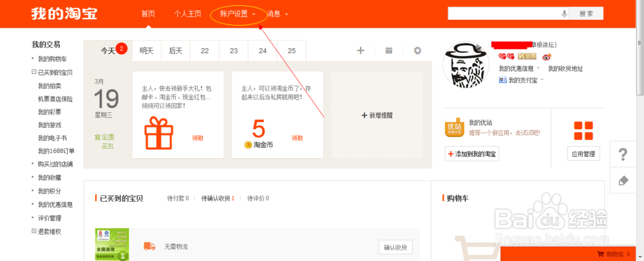Click 待确认收货 1 filter
The width and height of the screenshot is (644, 261).
218,198
